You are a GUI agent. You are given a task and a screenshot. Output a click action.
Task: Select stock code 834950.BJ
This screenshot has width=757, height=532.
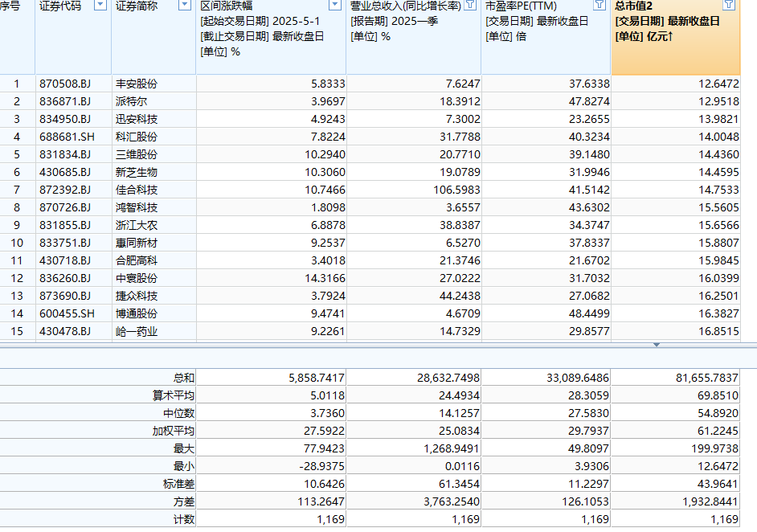[65, 119]
